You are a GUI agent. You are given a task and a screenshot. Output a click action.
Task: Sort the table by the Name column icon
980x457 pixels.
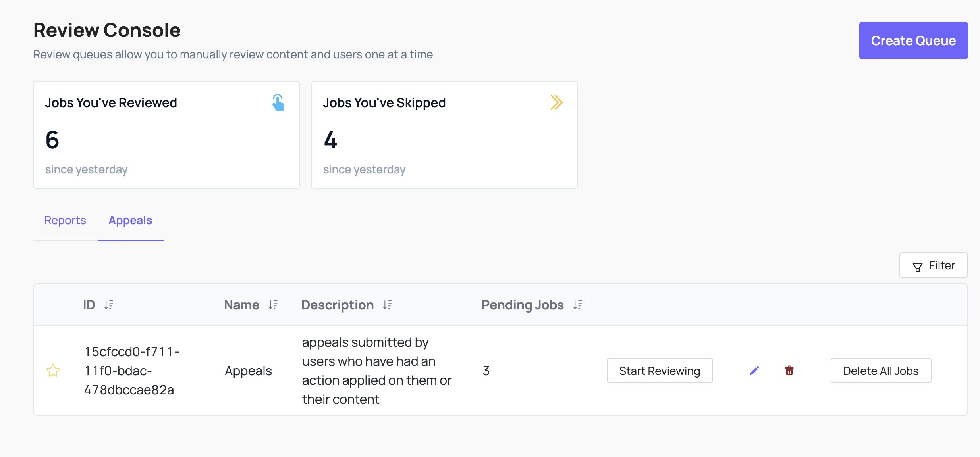(273, 305)
